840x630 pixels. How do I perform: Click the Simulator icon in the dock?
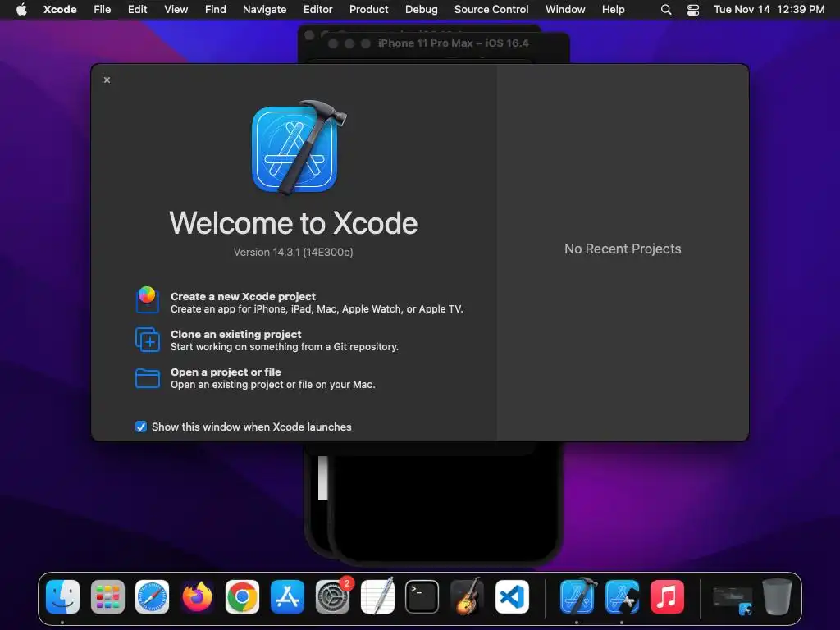click(x=622, y=597)
